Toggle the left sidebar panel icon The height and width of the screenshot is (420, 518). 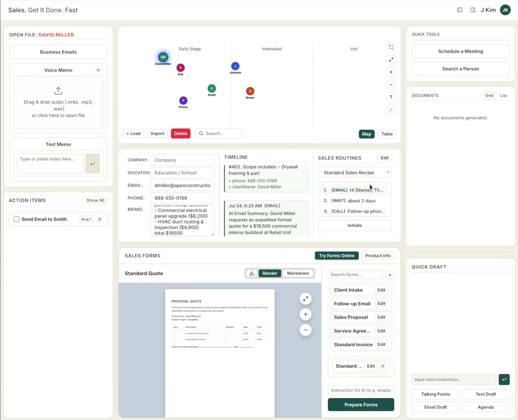pyautogui.click(x=460, y=10)
